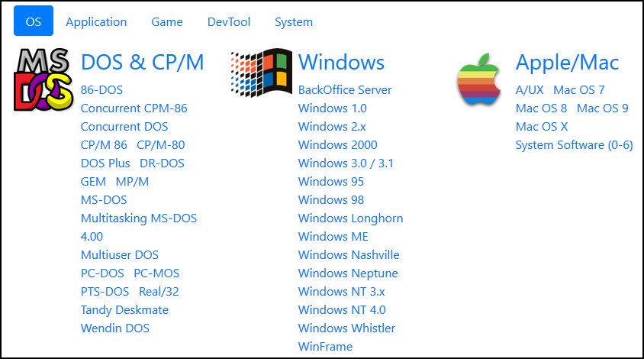Open the Tandy Deskmate link

tap(124, 309)
